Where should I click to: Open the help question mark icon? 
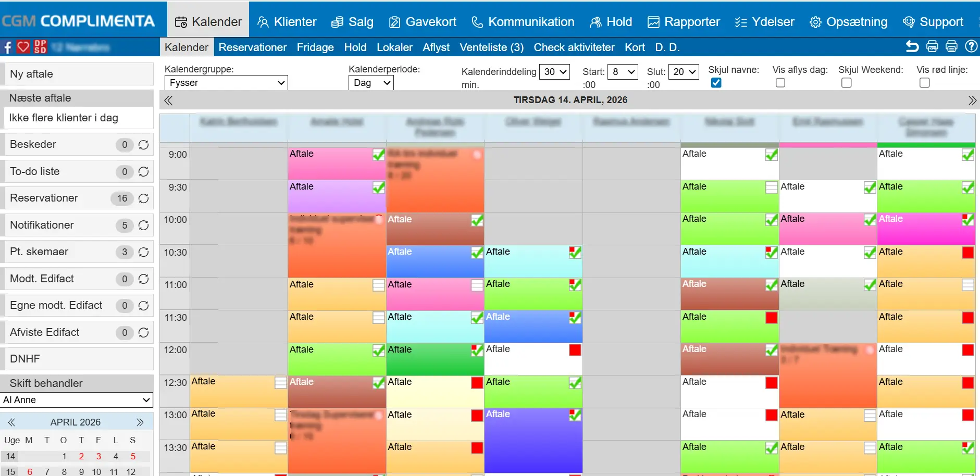point(971,47)
